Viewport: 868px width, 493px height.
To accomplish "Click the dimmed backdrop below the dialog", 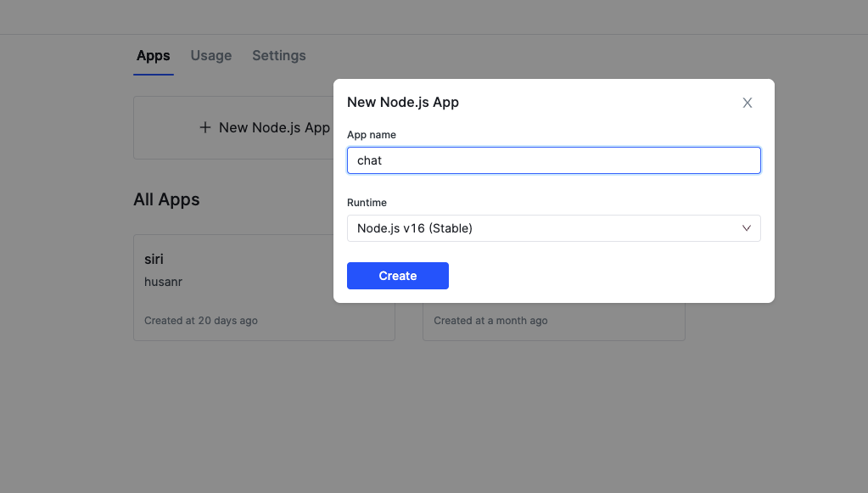I will tap(509, 407).
